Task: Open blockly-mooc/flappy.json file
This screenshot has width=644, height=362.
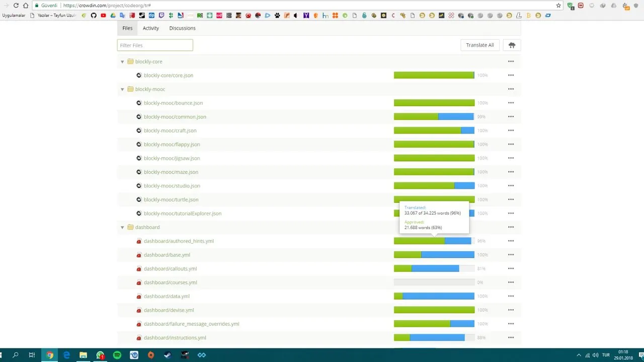Action: [172, 144]
